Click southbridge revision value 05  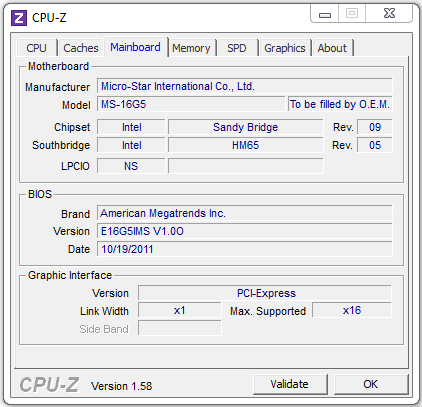[x=375, y=145]
